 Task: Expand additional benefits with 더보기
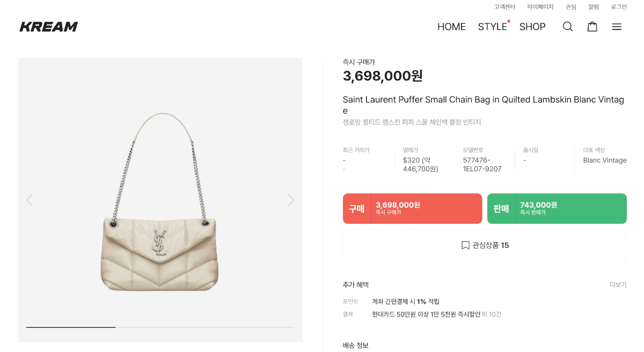(x=618, y=285)
